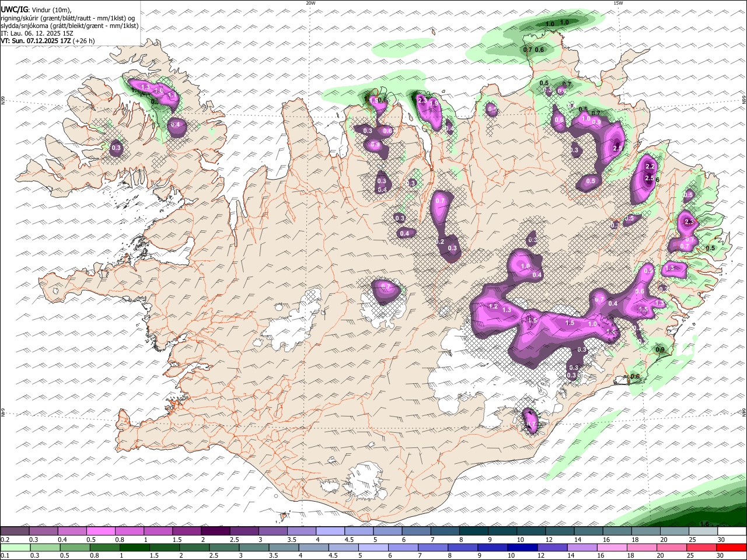The image size is (747, 560).
Task: Click the white swatch after the 30 label
Action: [732, 531]
